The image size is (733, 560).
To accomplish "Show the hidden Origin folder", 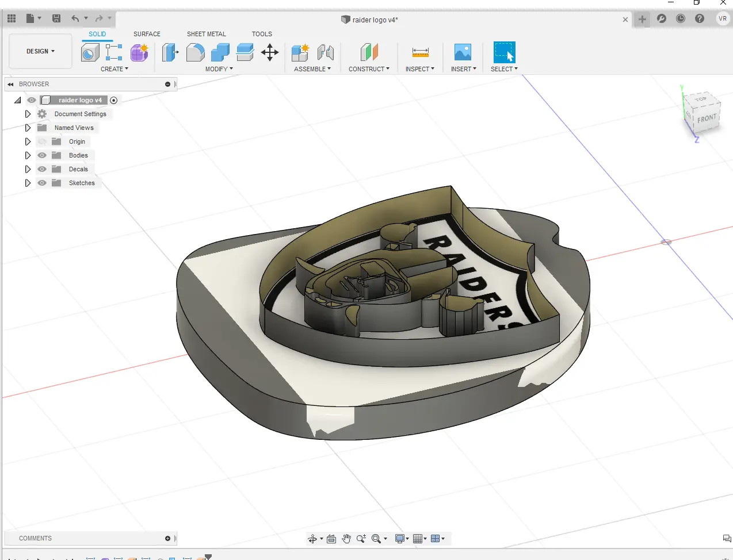I will click(42, 141).
